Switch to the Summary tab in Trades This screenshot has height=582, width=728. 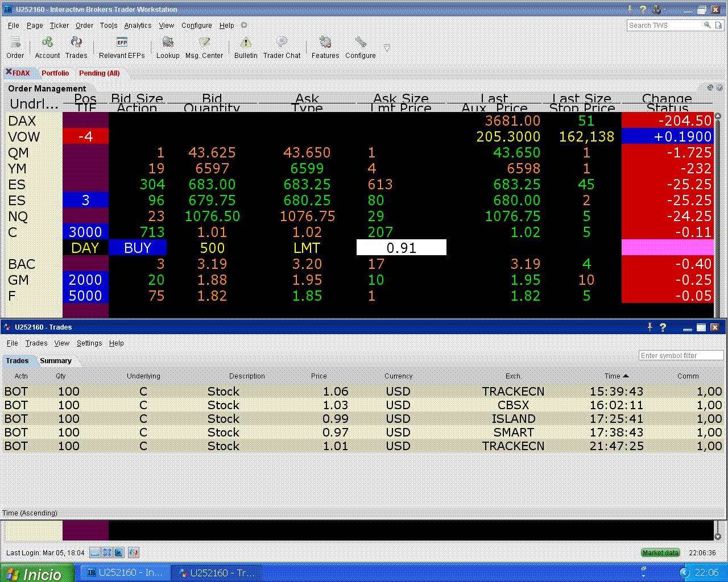(x=56, y=360)
